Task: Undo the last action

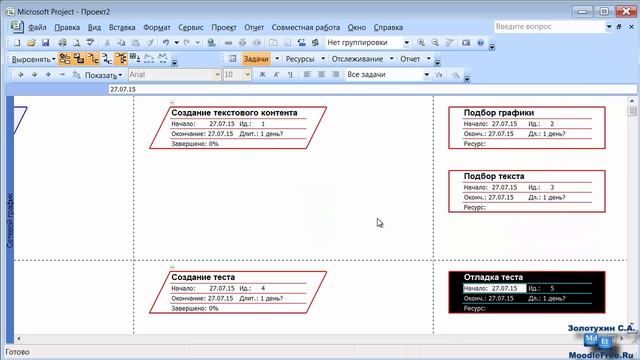Action: 166,42
